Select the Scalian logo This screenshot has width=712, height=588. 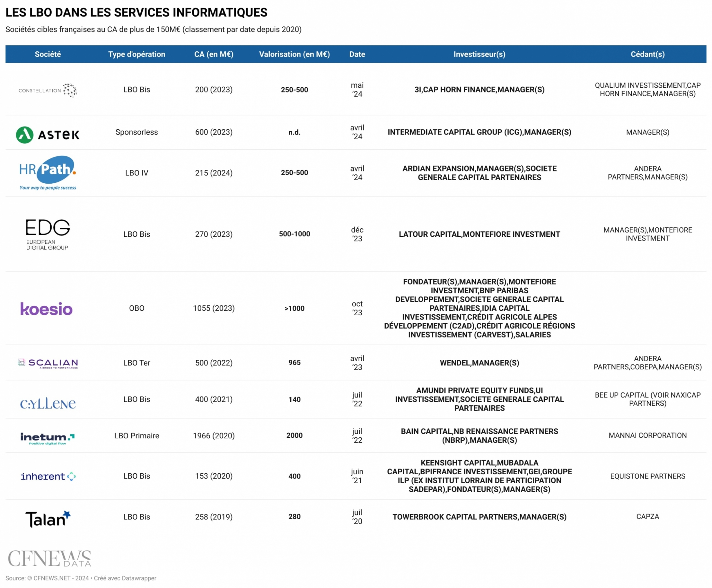(48, 363)
